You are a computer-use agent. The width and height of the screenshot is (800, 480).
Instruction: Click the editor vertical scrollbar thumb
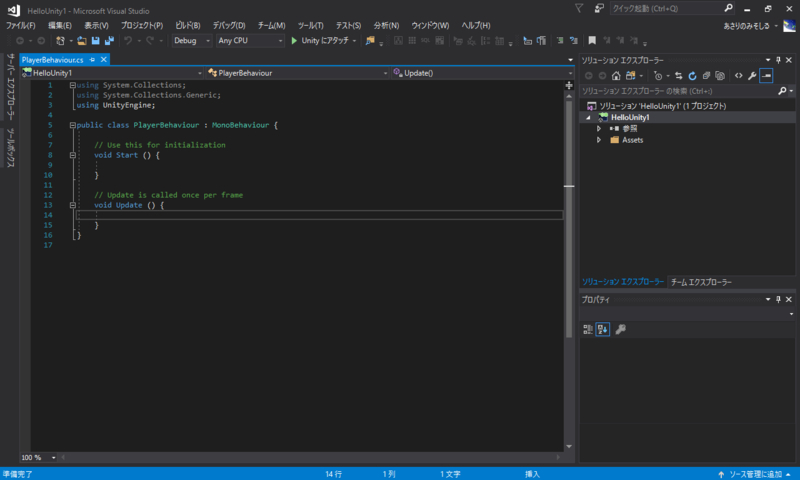[x=569, y=219]
